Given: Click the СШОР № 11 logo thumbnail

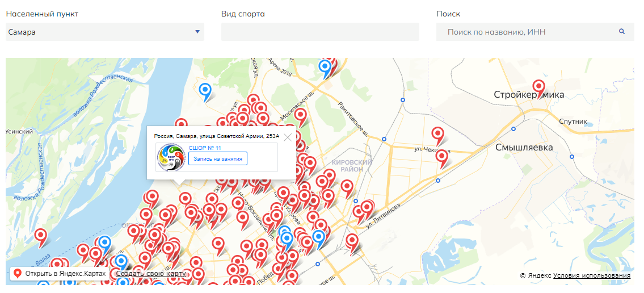Looking at the screenshot, I should pos(171,157).
